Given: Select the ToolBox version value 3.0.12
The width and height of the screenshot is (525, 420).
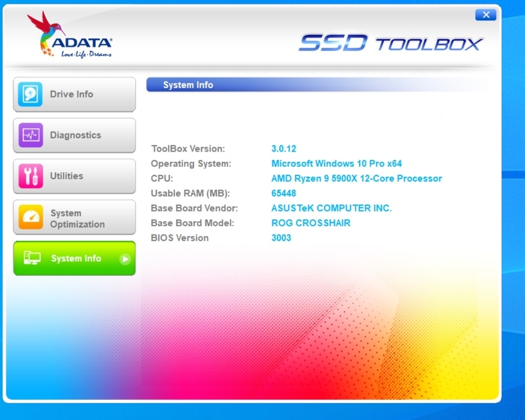Looking at the screenshot, I should [x=283, y=149].
